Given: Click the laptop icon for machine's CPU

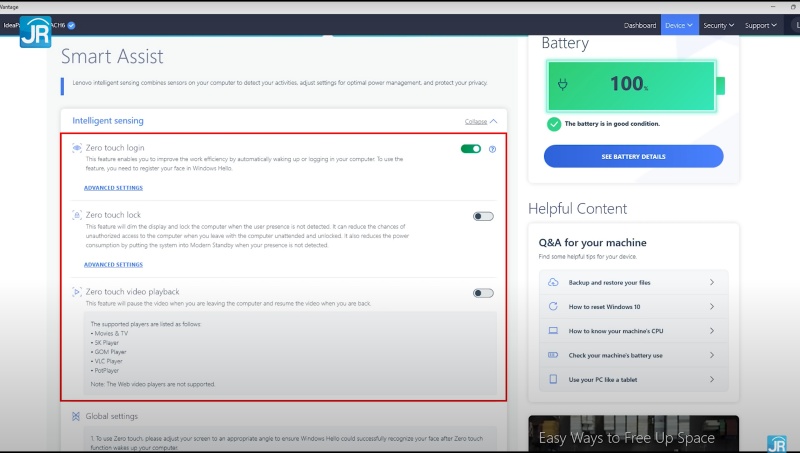Looking at the screenshot, I should [x=553, y=330].
